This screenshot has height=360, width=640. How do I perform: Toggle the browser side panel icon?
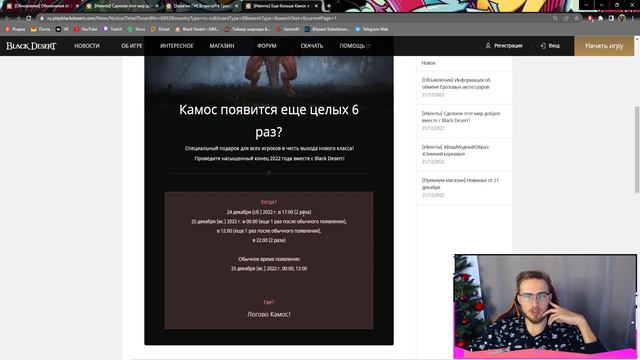coord(611,18)
